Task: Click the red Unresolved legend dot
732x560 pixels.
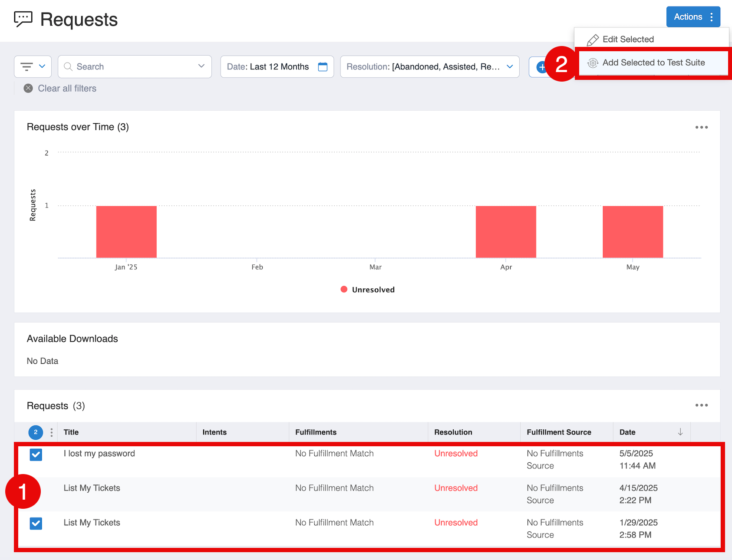Action: coord(344,290)
